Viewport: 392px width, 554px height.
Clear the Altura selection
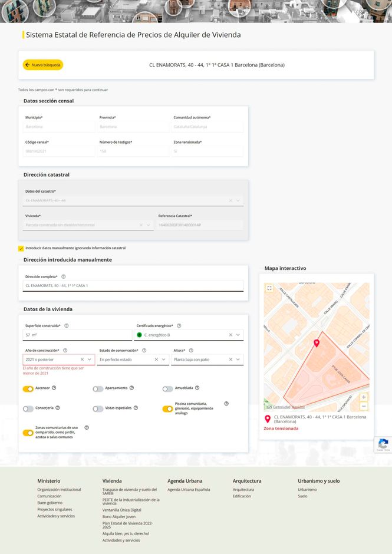(x=230, y=360)
